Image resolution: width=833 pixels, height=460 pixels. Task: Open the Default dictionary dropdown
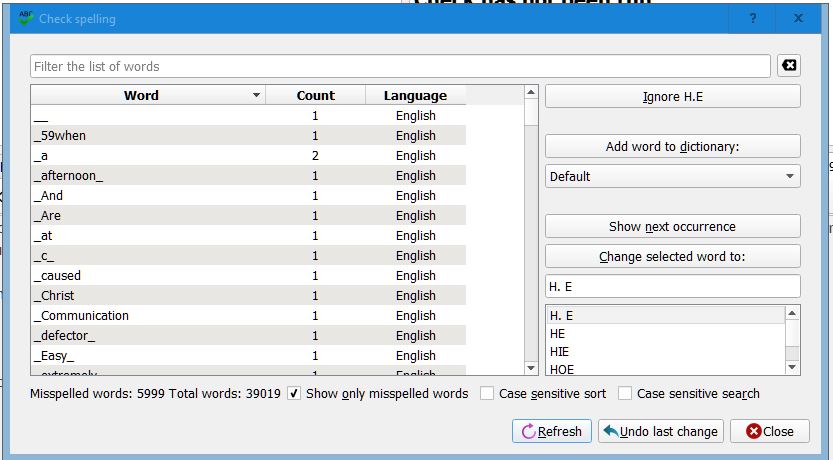[672, 176]
